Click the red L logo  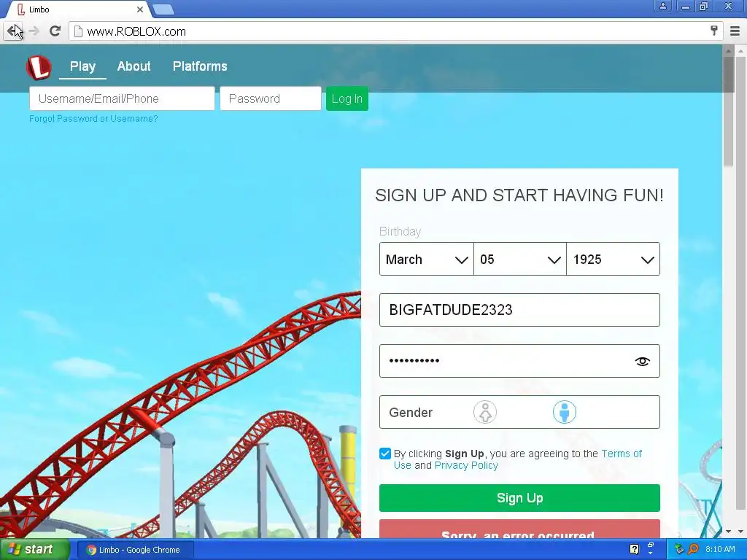(39, 67)
